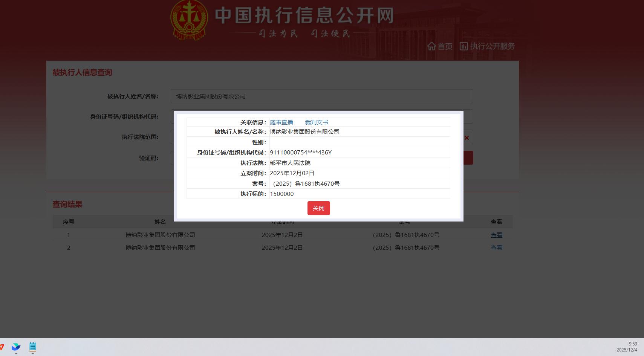
Task: Open the notepad app in taskbar
Action: click(33, 347)
